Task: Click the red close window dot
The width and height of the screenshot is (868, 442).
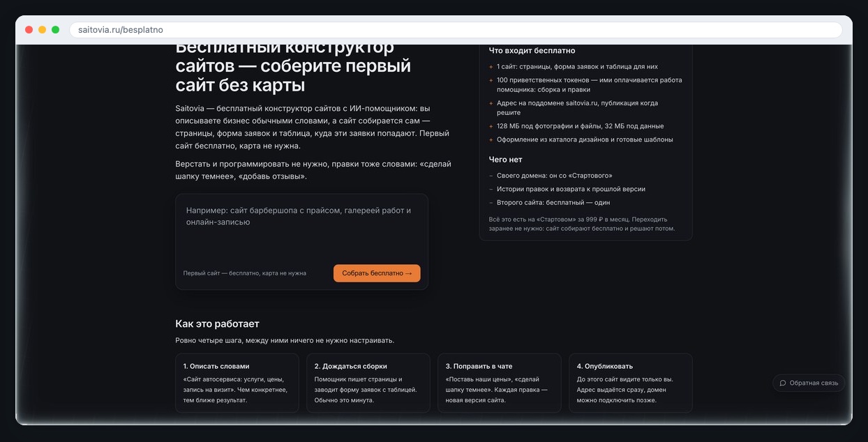Action: pyautogui.click(x=29, y=30)
